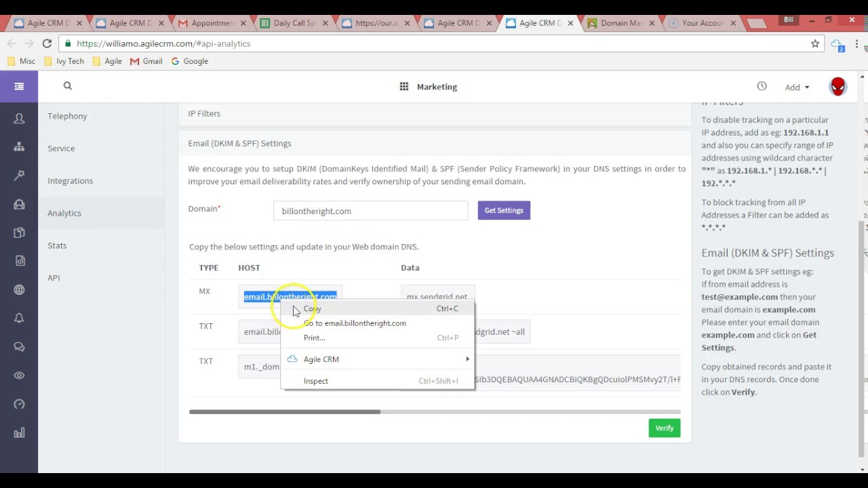868x488 pixels.
Task: Choose Go to email.billontheright.com menu entry
Action: pyautogui.click(x=378, y=323)
